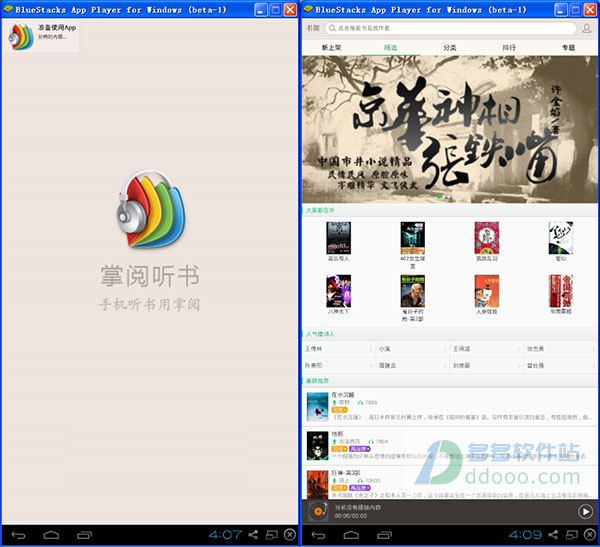The height and width of the screenshot is (547, 600).
Task: Open the 人参娃娃 book cover
Action: 486,291
